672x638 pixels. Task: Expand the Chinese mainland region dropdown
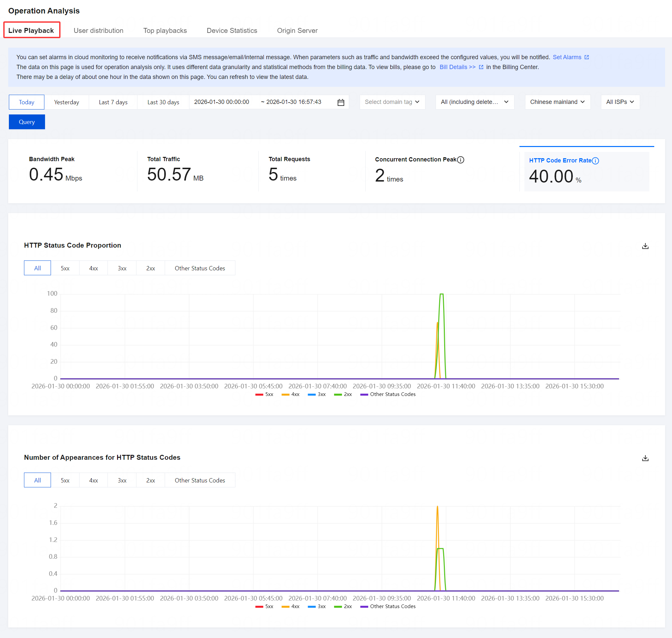pyautogui.click(x=557, y=102)
